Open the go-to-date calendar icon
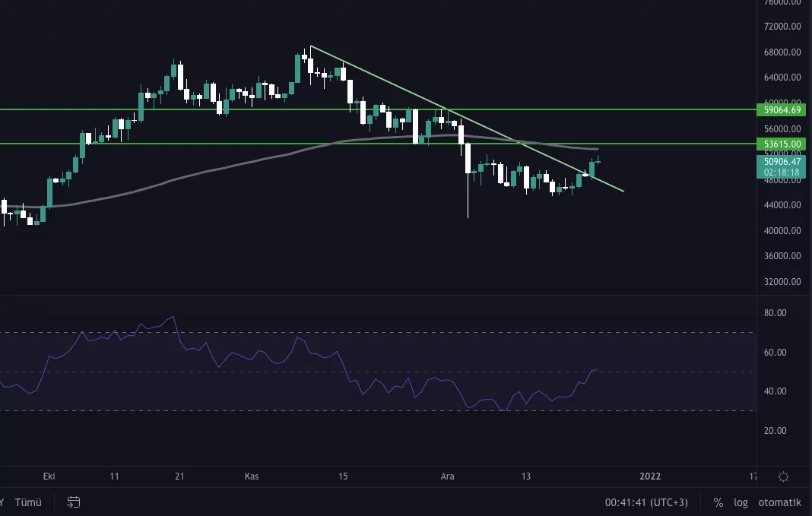The width and height of the screenshot is (812, 516). click(x=74, y=502)
